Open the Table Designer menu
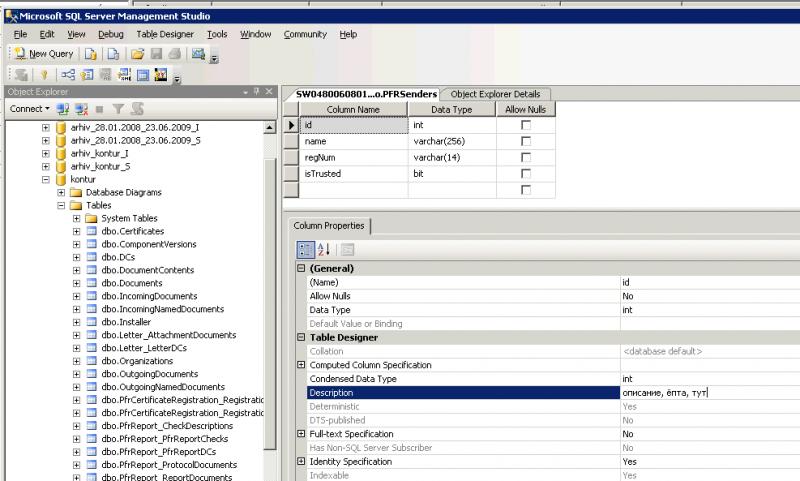This screenshot has height=481, width=800. click(165, 34)
